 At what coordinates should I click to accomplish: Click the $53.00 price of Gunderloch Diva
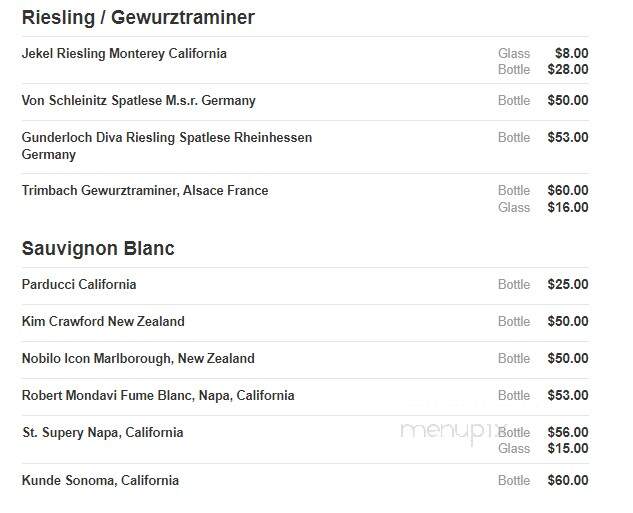click(568, 137)
